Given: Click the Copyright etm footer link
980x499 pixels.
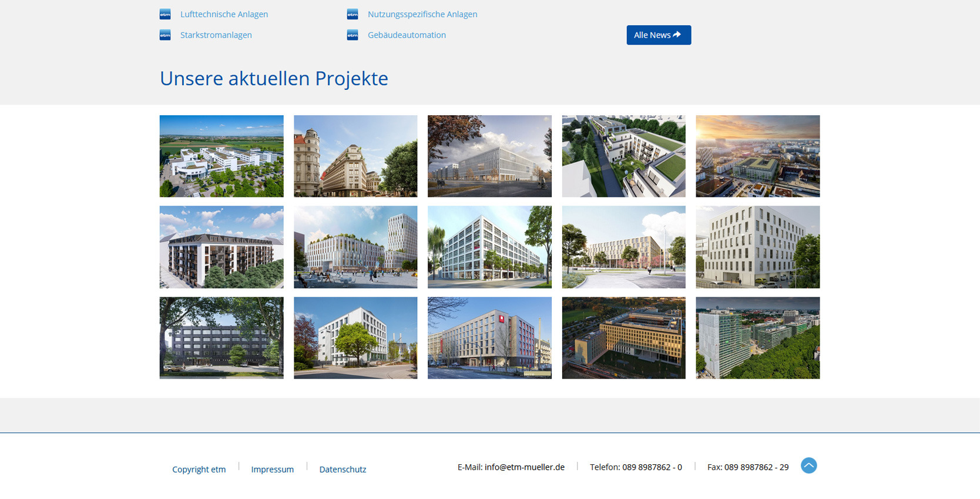Looking at the screenshot, I should [x=199, y=469].
